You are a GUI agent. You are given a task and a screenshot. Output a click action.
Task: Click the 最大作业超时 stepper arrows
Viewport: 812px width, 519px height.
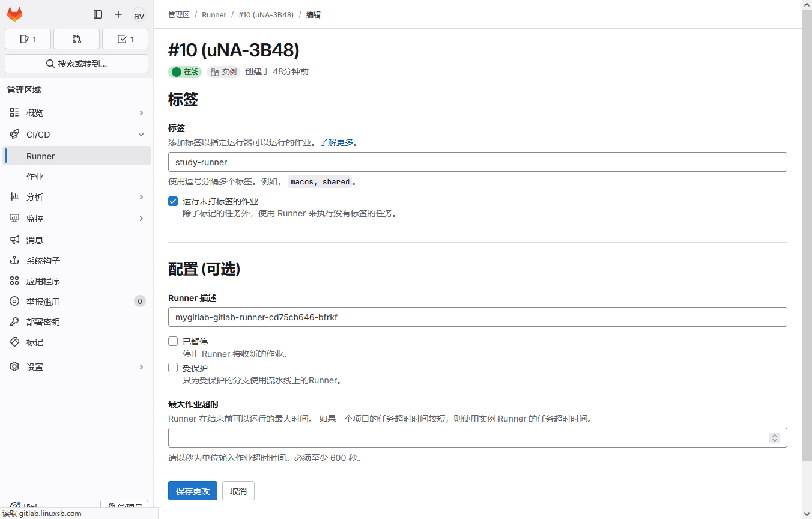pos(775,438)
